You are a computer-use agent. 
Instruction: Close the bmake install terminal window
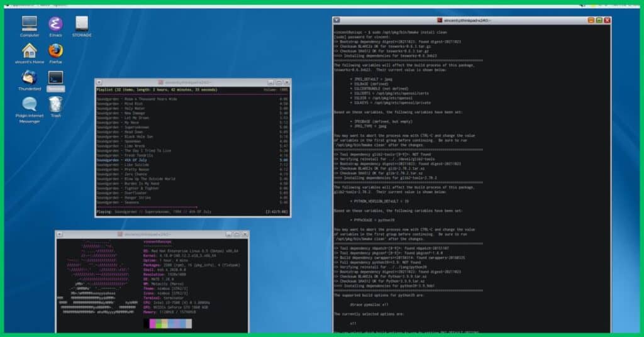click(x=608, y=20)
